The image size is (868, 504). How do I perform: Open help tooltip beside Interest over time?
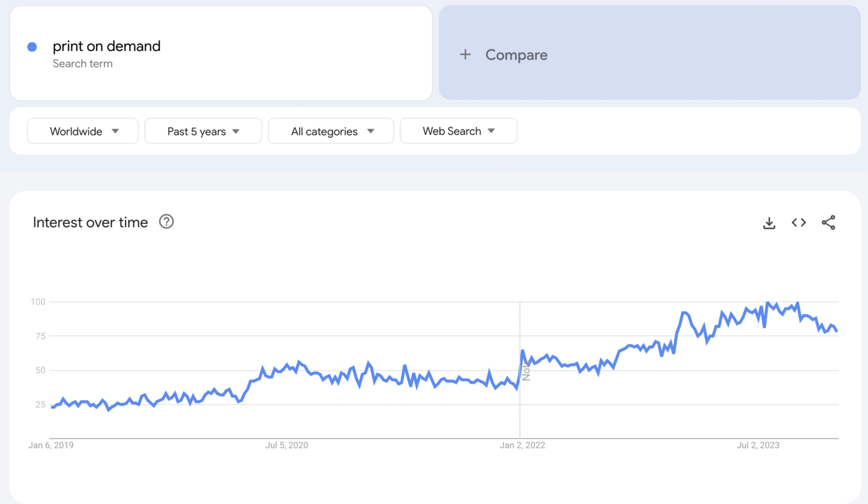pos(166,221)
